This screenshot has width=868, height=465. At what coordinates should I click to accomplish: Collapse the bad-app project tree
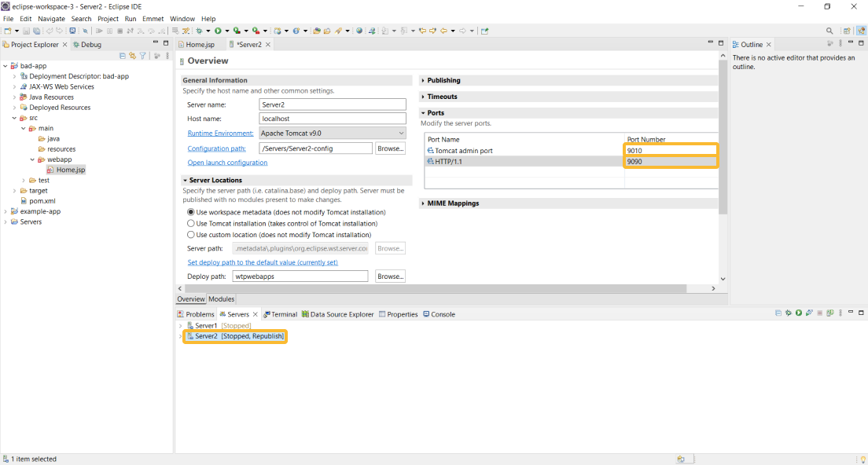pyautogui.click(x=6, y=66)
